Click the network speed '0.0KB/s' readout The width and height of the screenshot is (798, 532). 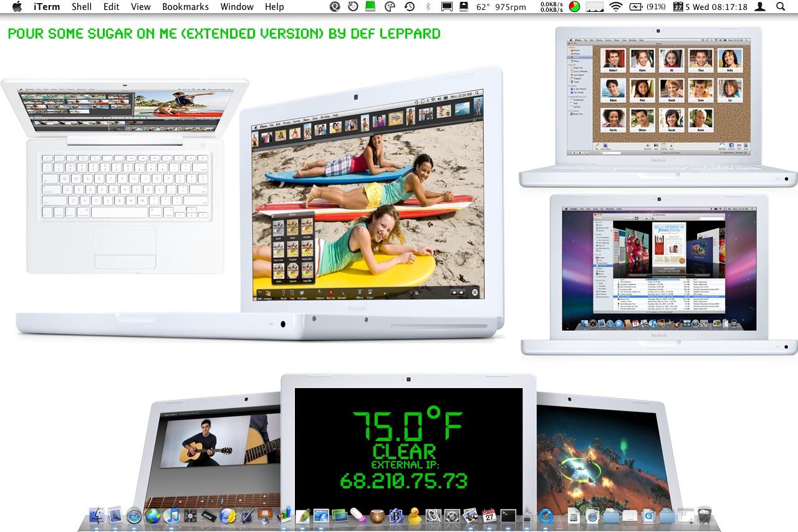pyautogui.click(x=552, y=7)
